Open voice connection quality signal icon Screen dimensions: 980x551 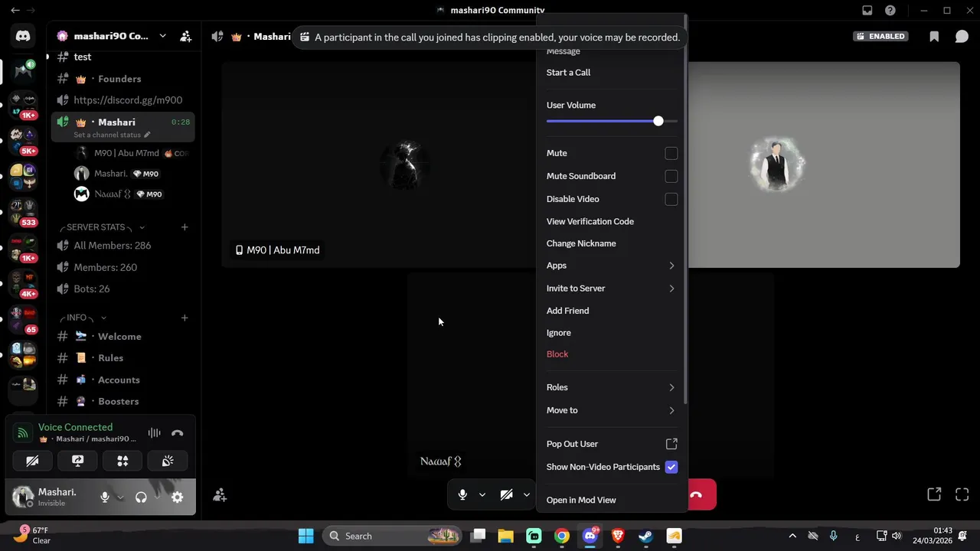point(23,433)
